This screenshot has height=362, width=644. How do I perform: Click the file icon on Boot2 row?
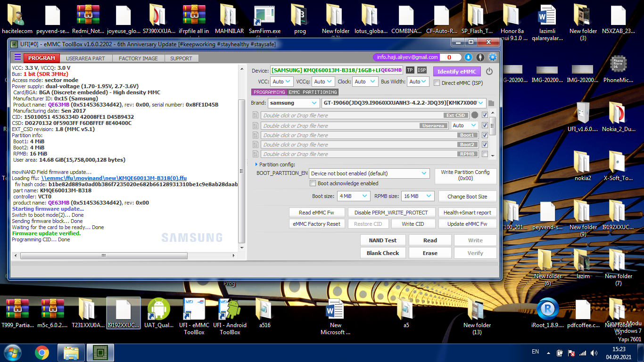click(x=256, y=145)
